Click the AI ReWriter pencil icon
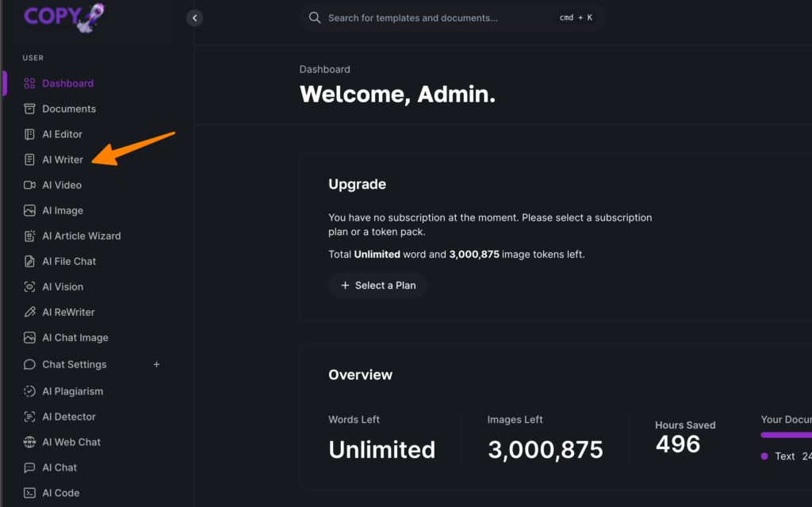Image resolution: width=812 pixels, height=507 pixels. (x=29, y=312)
